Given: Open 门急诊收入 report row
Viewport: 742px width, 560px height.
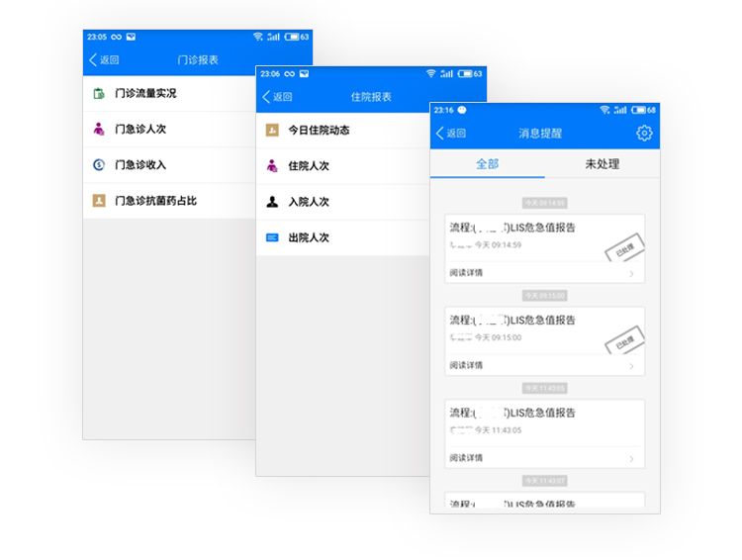Looking at the screenshot, I should [x=169, y=164].
